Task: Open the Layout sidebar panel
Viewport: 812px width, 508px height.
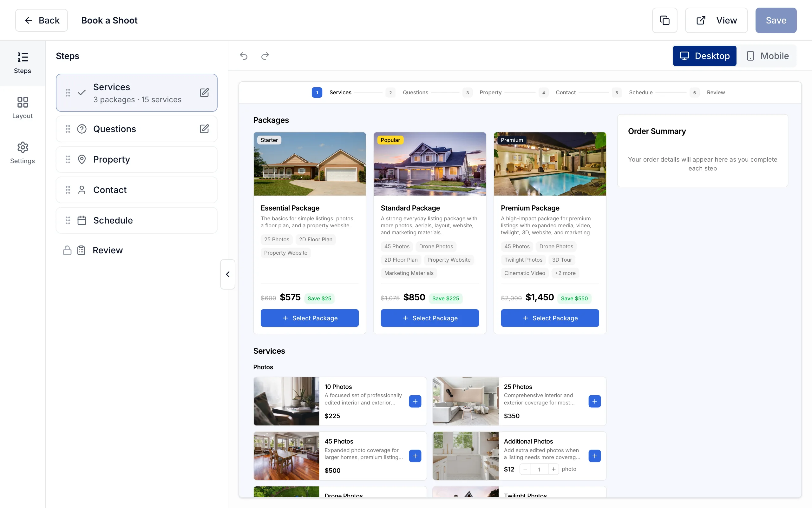Action: point(23,108)
